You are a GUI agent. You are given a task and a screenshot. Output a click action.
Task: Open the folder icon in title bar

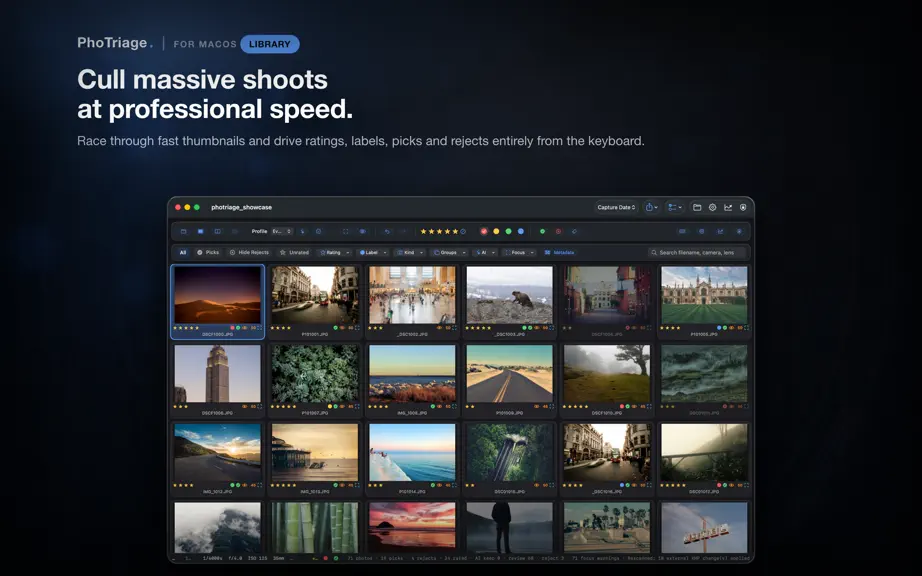697,207
